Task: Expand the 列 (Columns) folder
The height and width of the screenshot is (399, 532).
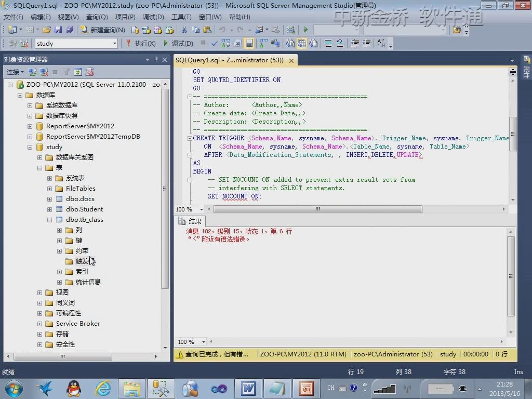Action: [59, 230]
